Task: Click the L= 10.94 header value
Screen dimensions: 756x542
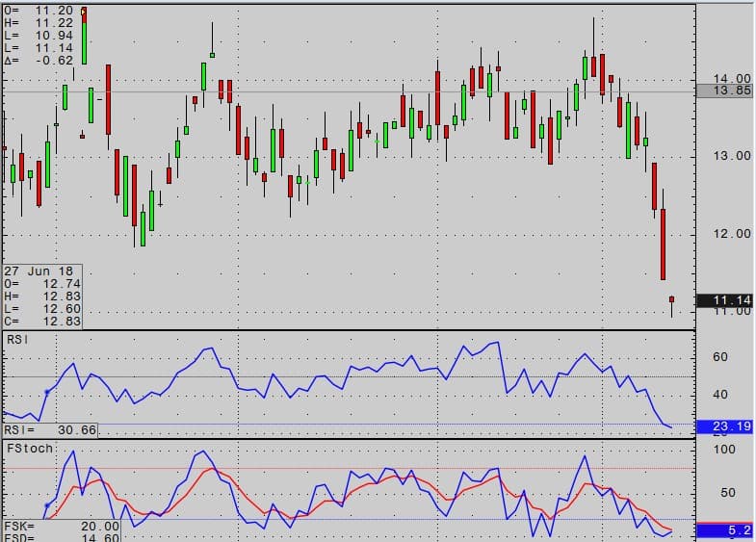Action: click(x=39, y=36)
